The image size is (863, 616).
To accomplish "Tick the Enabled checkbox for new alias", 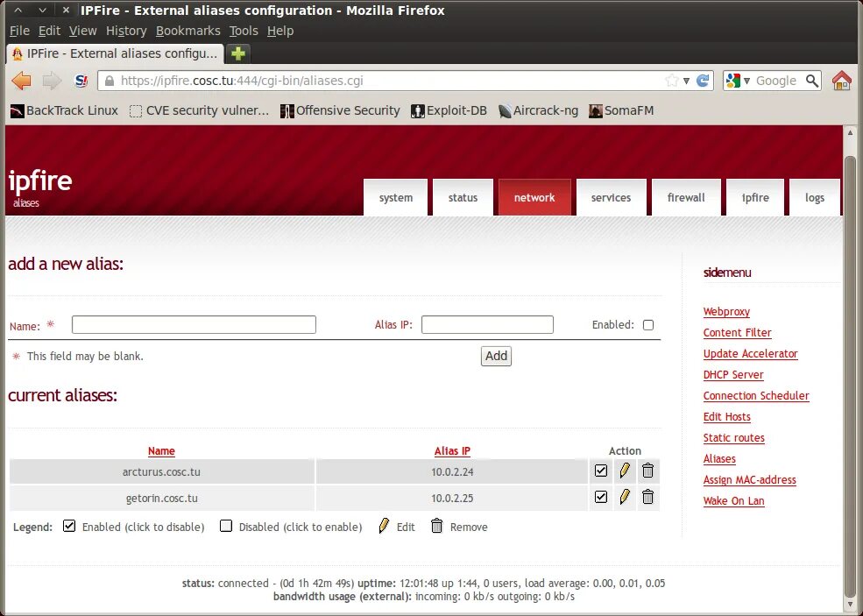I will tap(648, 325).
